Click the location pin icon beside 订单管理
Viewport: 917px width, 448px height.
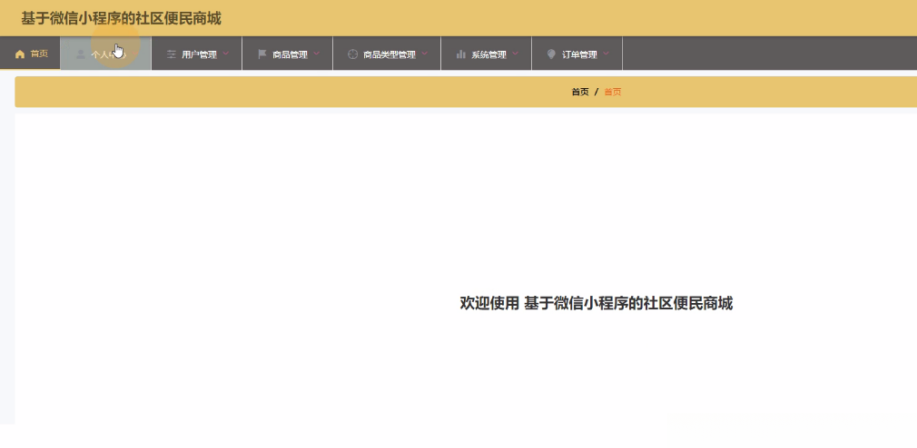pyautogui.click(x=551, y=54)
